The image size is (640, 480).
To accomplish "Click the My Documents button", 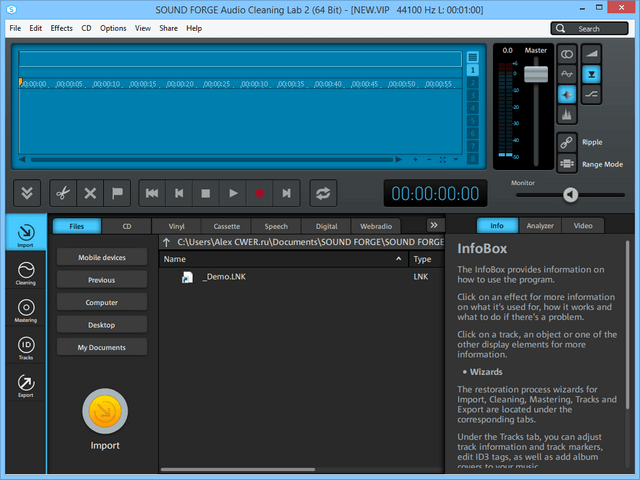I will point(102,347).
